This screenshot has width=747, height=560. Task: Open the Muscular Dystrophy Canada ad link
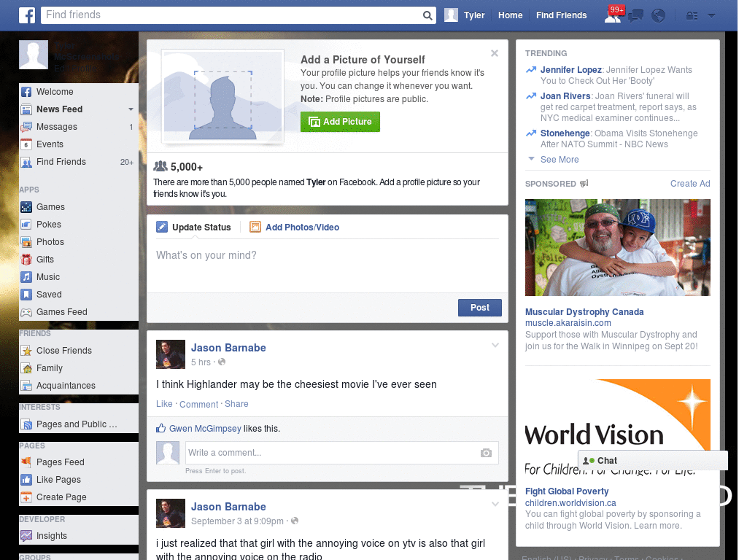point(584,312)
